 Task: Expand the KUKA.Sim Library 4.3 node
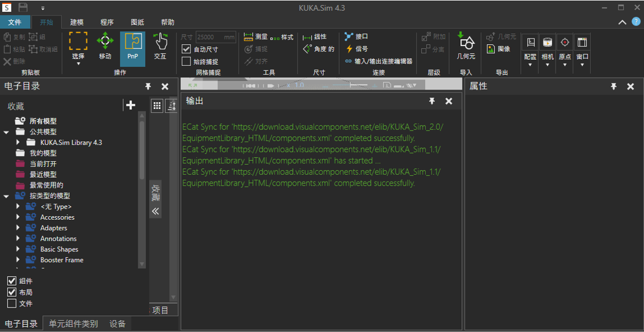[18, 142]
